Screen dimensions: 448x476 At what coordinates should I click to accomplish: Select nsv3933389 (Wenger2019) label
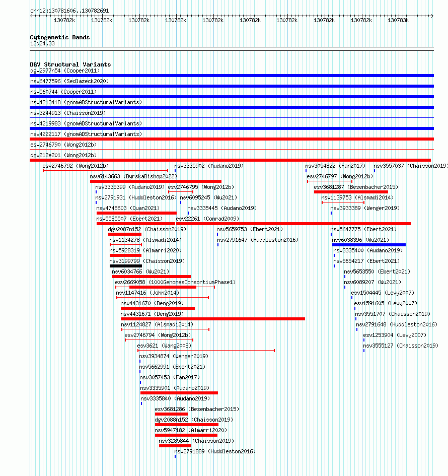point(365,209)
